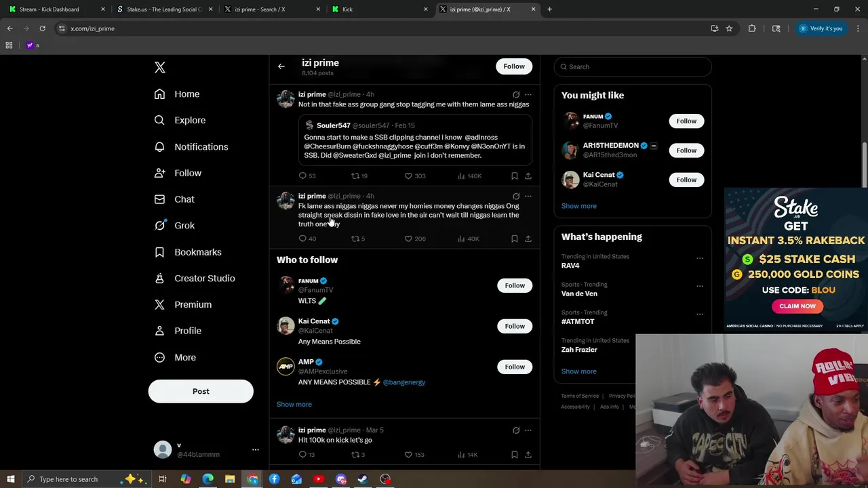This screenshot has width=868, height=488.
Task: Open Grok icon on 'Not in that fake' post
Action: [516, 94]
